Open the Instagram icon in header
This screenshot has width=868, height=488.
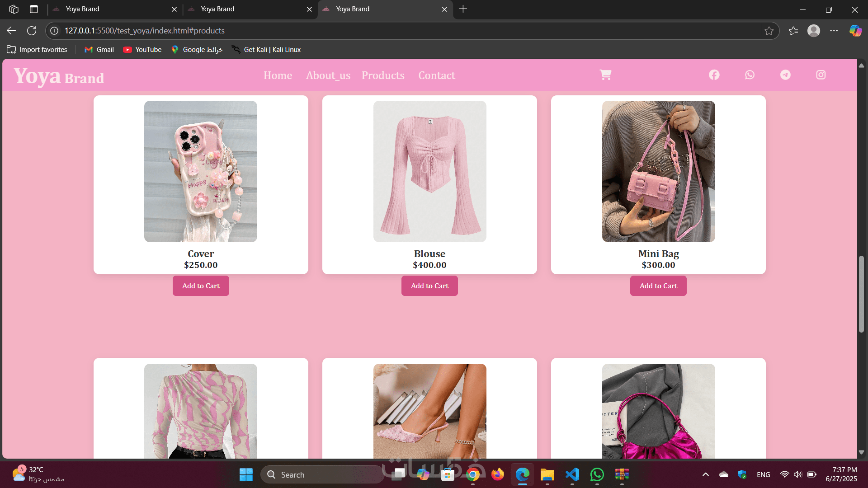pos(821,75)
